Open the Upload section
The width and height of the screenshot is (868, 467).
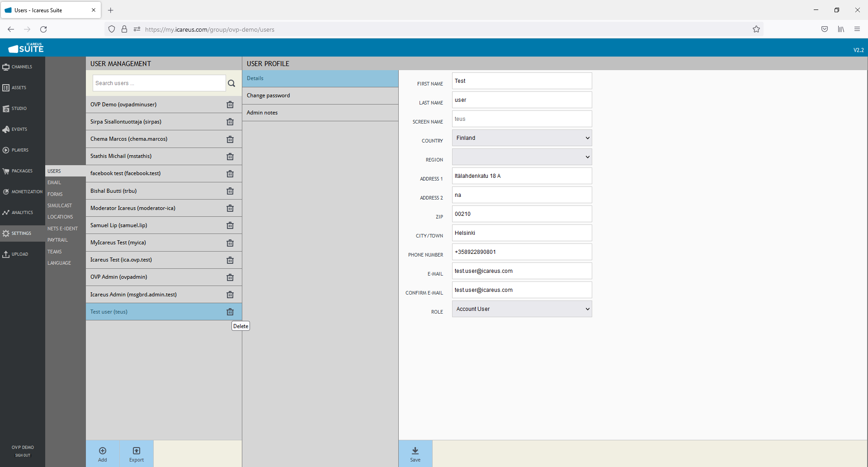(19, 254)
